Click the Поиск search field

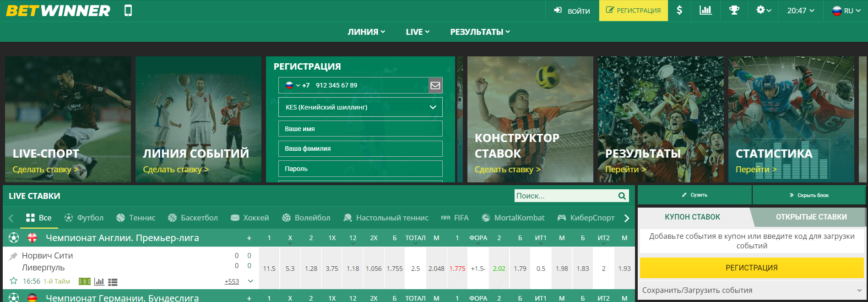566,196
